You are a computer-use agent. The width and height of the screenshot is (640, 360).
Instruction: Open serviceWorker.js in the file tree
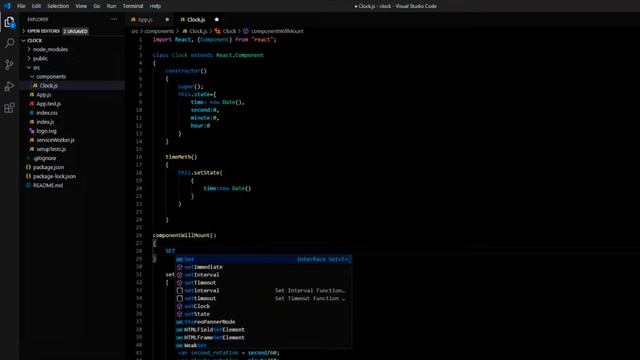(56, 140)
